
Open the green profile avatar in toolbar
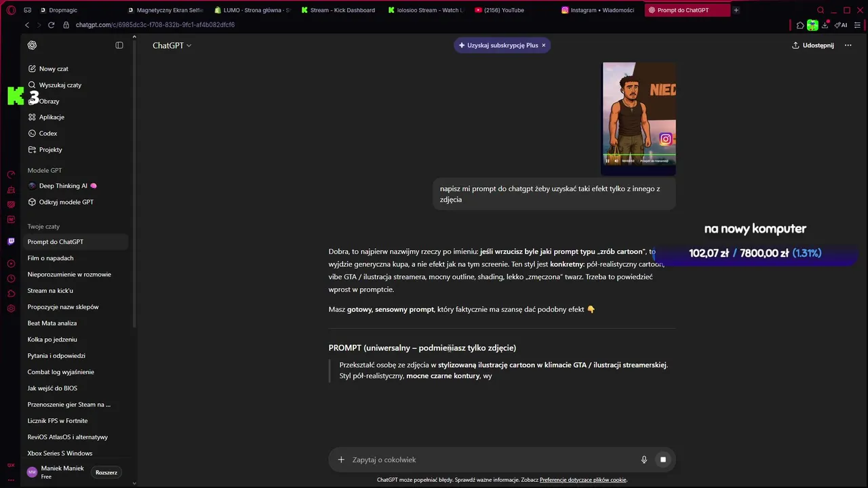point(812,25)
